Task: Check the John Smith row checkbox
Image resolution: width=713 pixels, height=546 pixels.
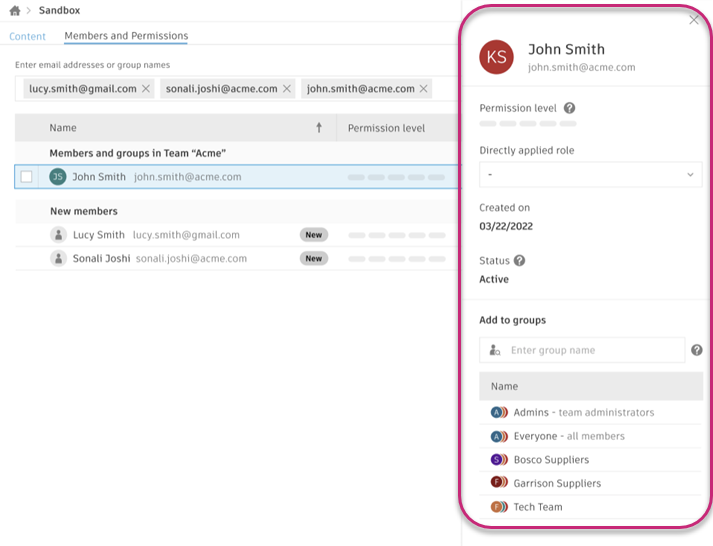Action: click(26, 176)
